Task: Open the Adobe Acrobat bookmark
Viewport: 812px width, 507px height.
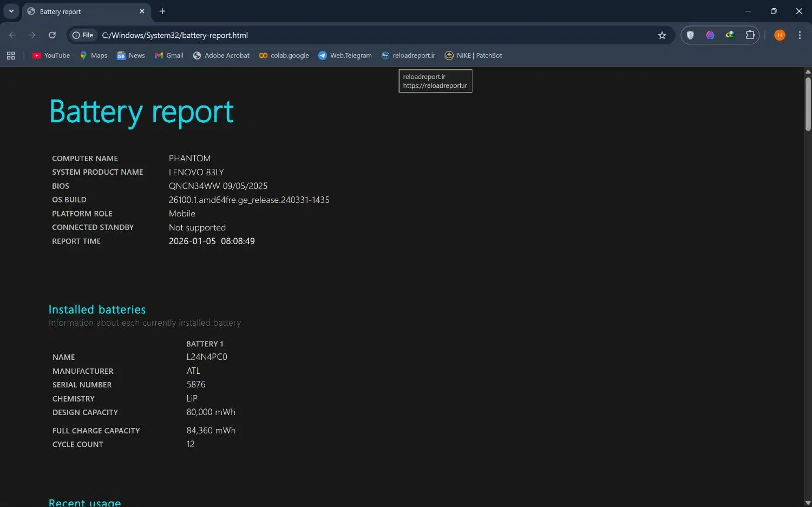Action: pyautogui.click(x=221, y=55)
